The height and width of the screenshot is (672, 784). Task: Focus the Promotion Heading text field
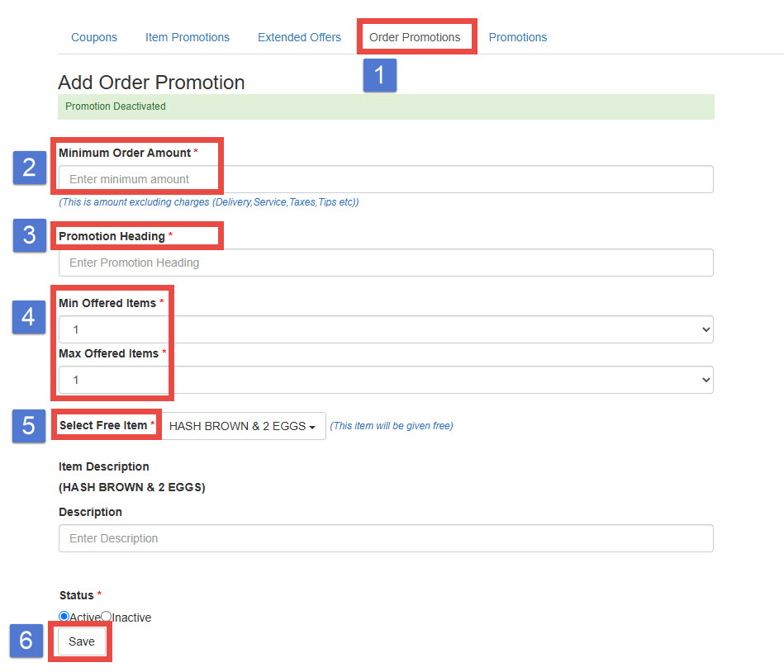click(x=386, y=263)
